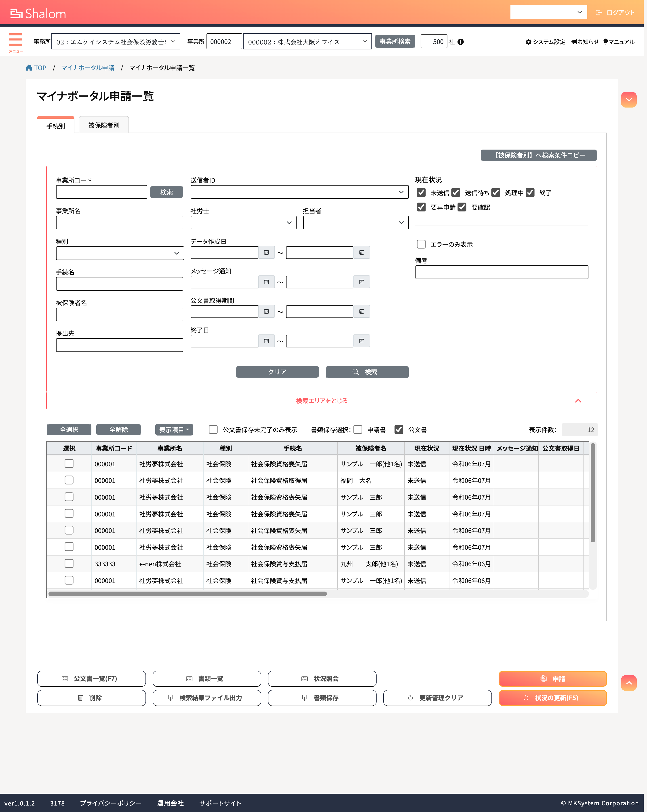Uncheck the 要再申請 checkbox

coord(421,207)
